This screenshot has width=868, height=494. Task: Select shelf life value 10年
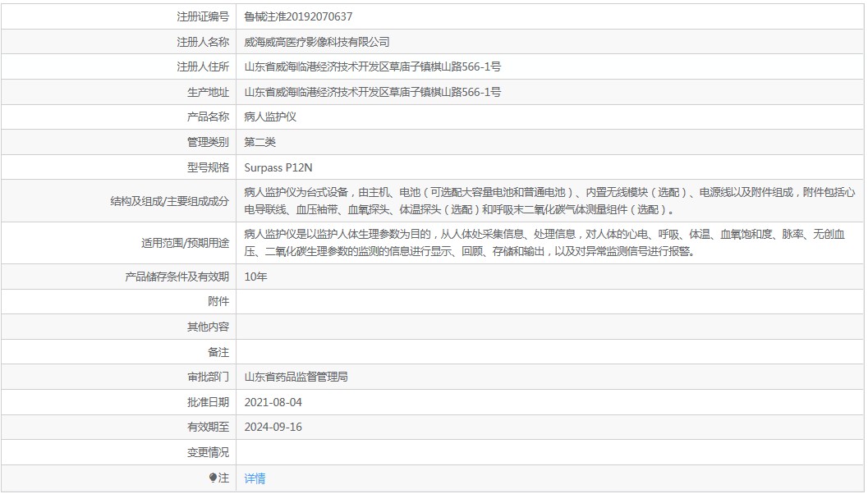click(255, 277)
